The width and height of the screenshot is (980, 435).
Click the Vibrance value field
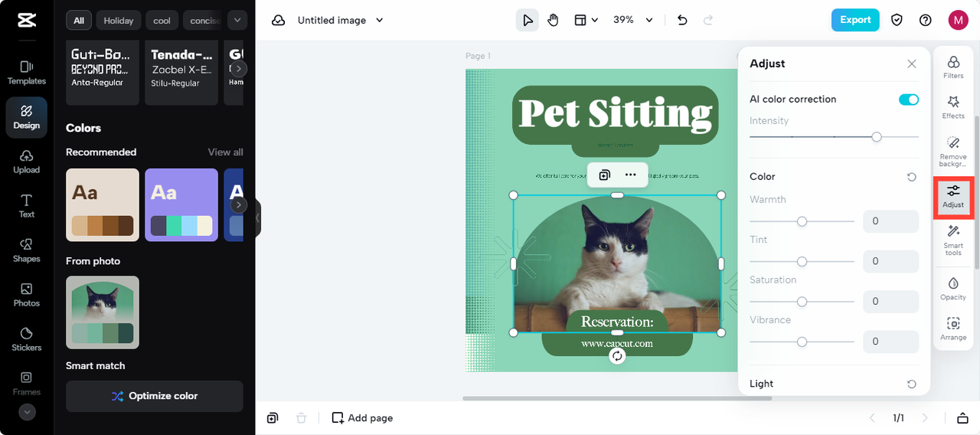pos(890,342)
